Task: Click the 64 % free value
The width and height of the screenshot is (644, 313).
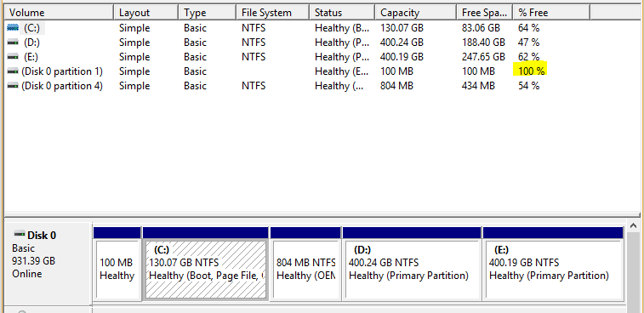Action: (529, 28)
